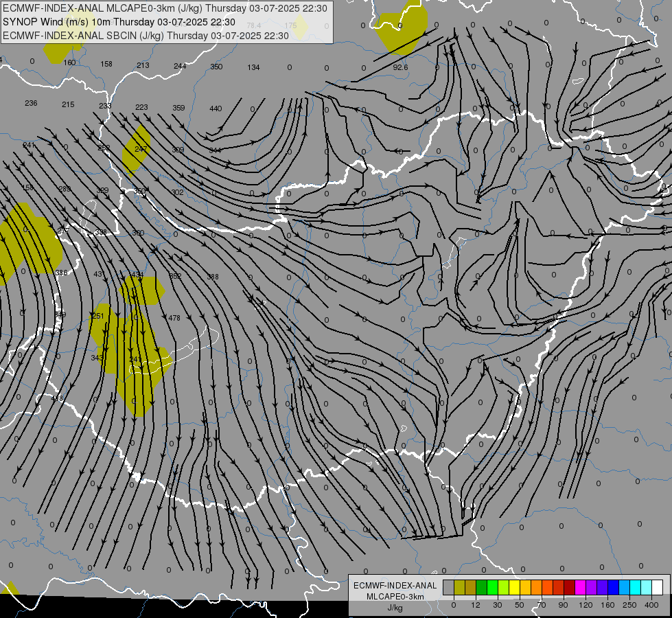Click the map value 440
The width and height of the screenshot is (672, 618).
click(216, 108)
